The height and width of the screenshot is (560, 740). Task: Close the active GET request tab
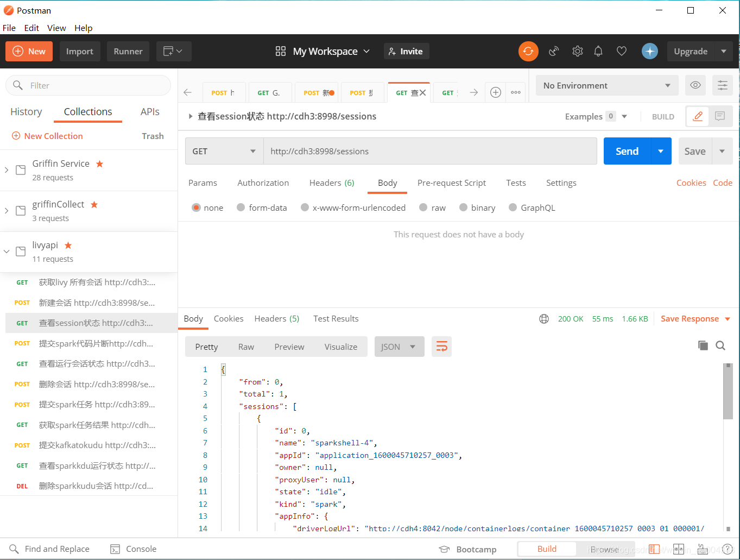423,93
